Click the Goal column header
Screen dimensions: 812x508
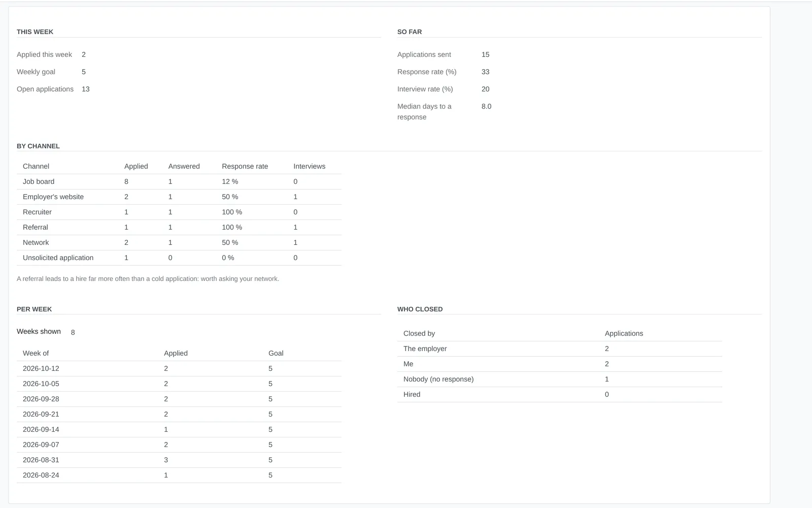click(276, 353)
